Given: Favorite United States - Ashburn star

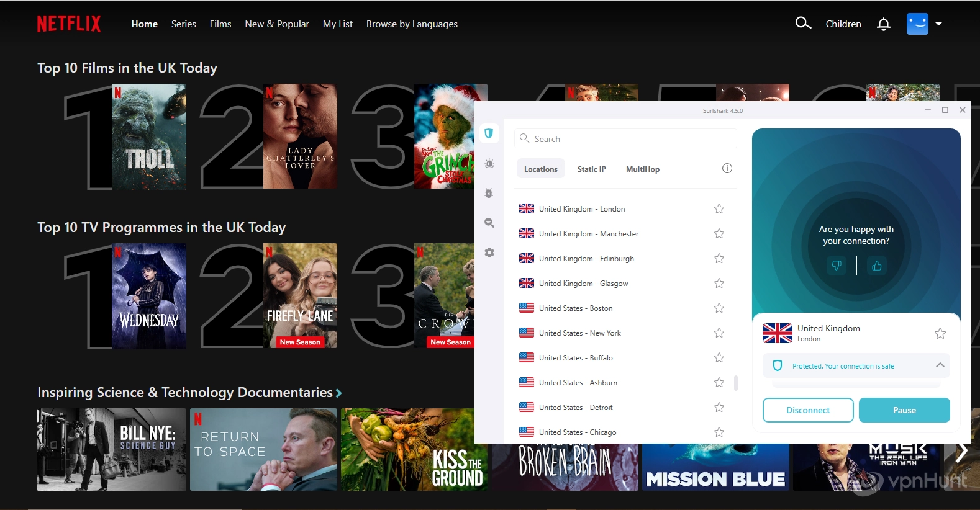Looking at the screenshot, I should coord(719,382).
